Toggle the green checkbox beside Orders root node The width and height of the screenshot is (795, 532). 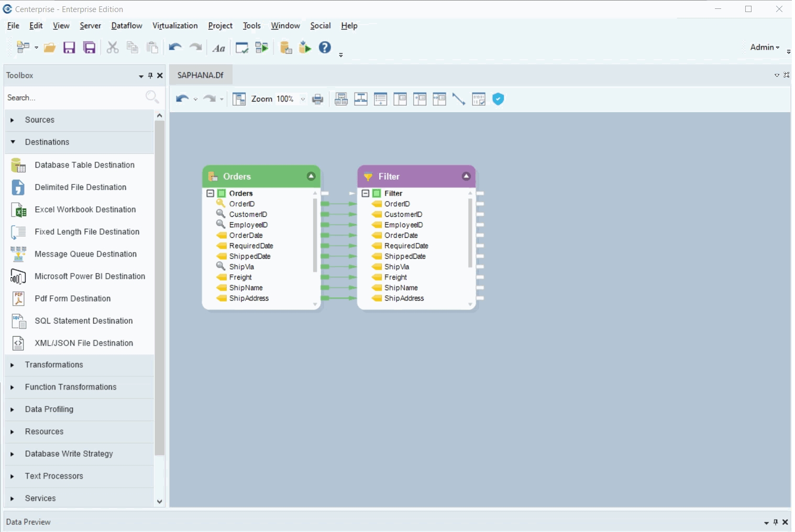[222, 193]
